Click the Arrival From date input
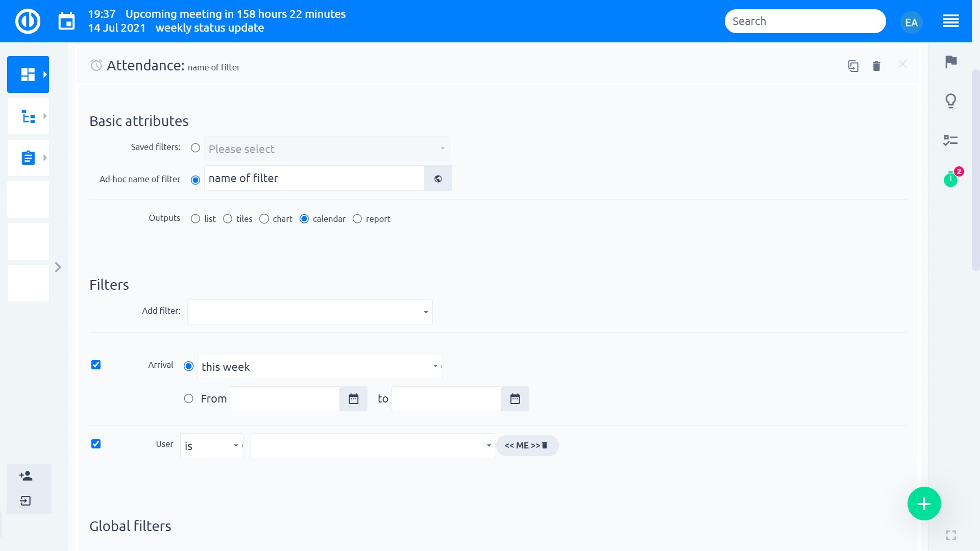Image resolution: width=980 pixels, height=551 pixels. [x=285, y=399]
